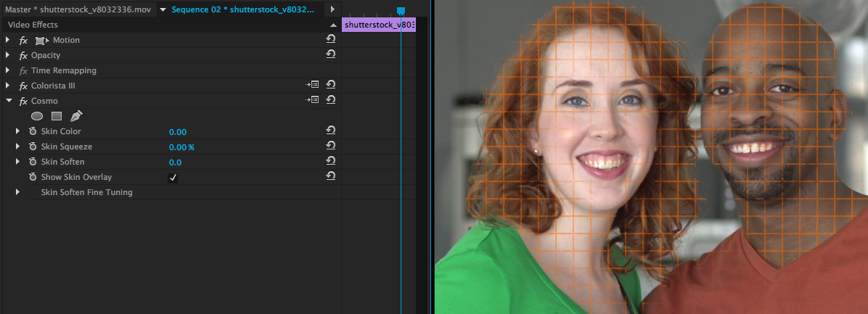Reset the Cosmo effect

pyautogui.click(x=330, y=99)
